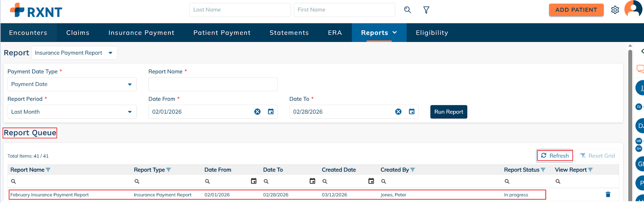This screenshot has width=644, height=203.
Task: Filter the Report Status column
Action: (543, 170)
